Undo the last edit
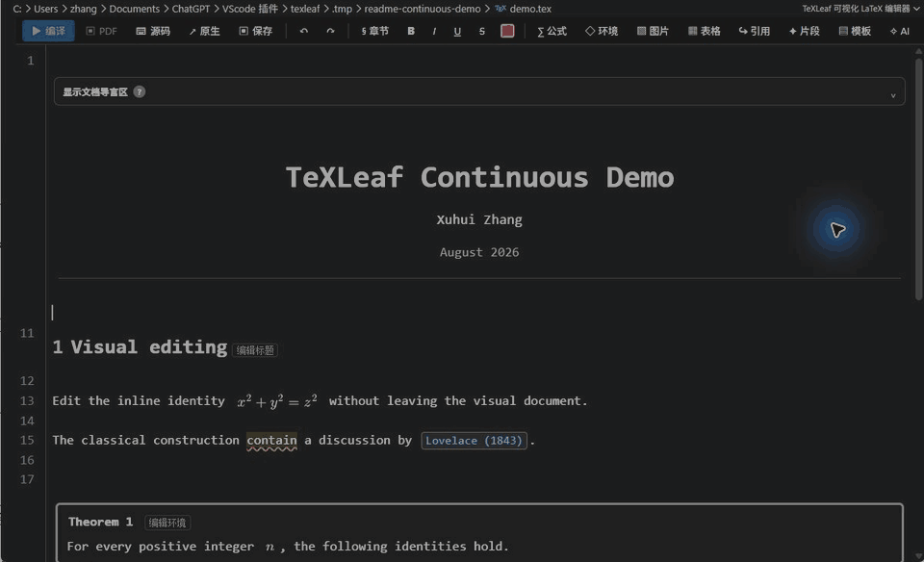This screenshot has height=562, width=924. click(303, 31)
